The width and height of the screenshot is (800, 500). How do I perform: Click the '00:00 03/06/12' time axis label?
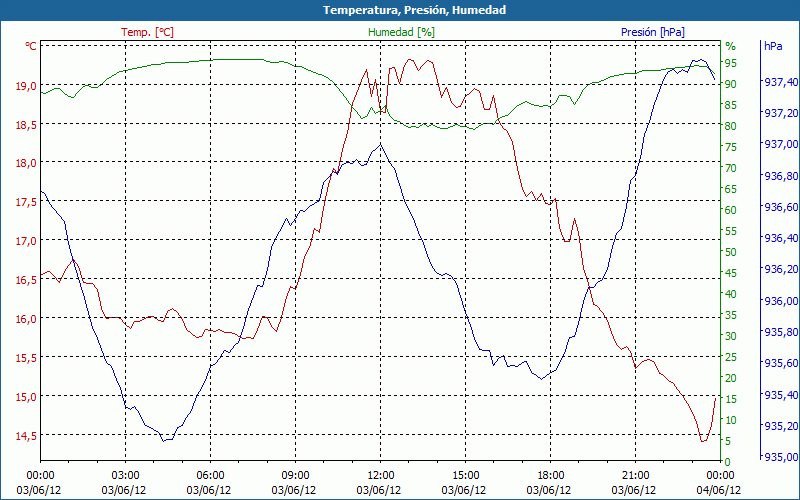point(39,483)
